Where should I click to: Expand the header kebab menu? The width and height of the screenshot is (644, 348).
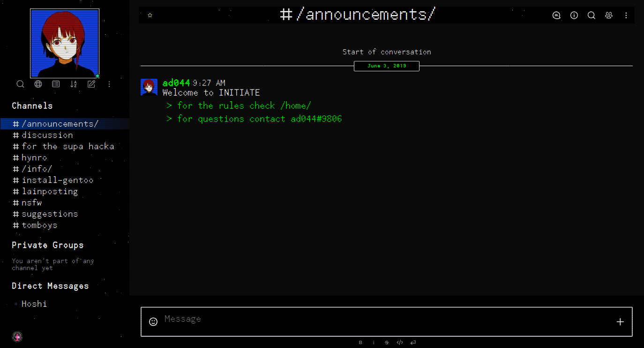coord(626,15)
